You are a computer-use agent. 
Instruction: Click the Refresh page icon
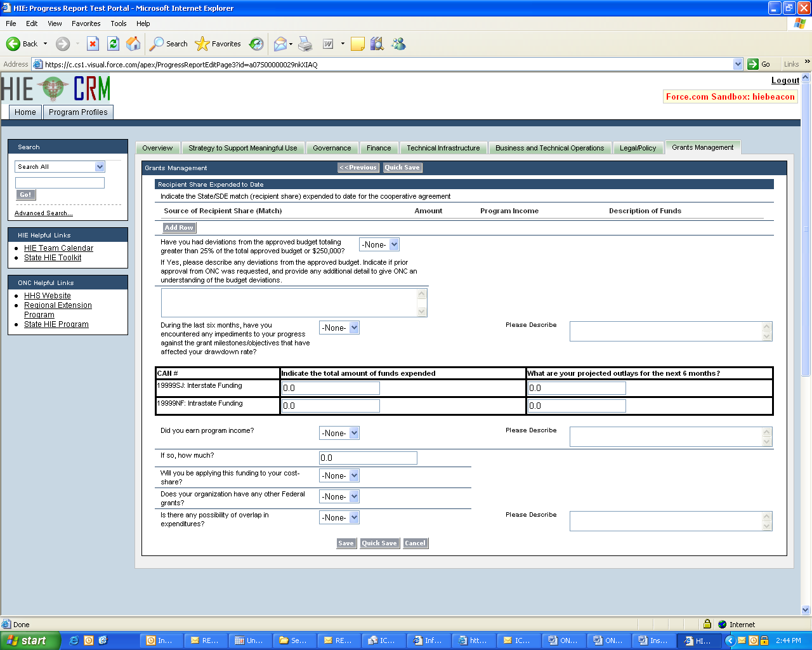pyautogui.click(x=113, y=44)
